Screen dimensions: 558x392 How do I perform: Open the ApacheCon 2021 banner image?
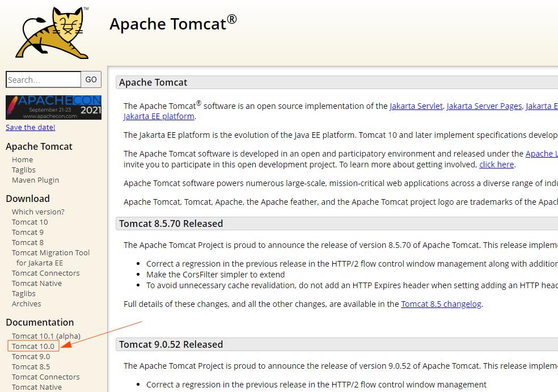(x=53, y=107)
